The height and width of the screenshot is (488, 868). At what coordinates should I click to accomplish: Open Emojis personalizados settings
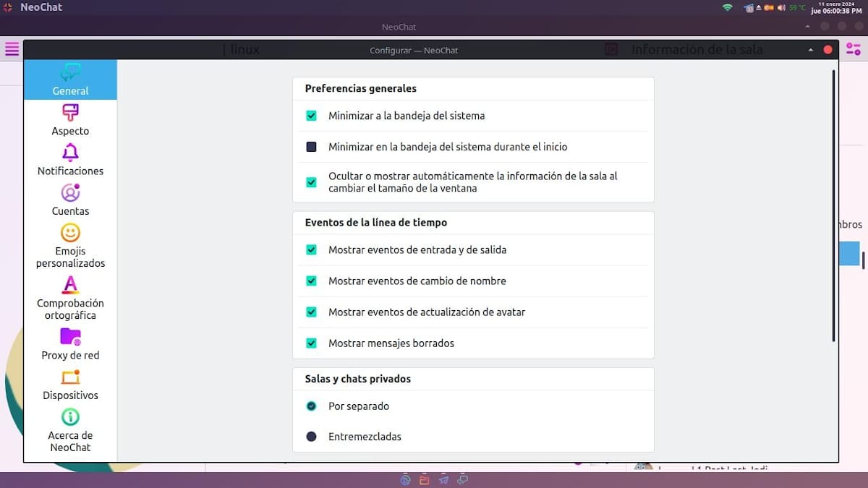[x=70, y=246]
